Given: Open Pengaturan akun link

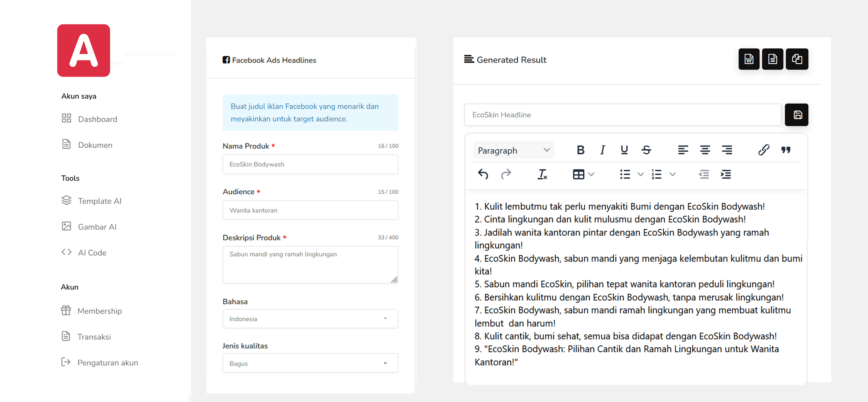Looking at the screenshot, I should 107,363.
